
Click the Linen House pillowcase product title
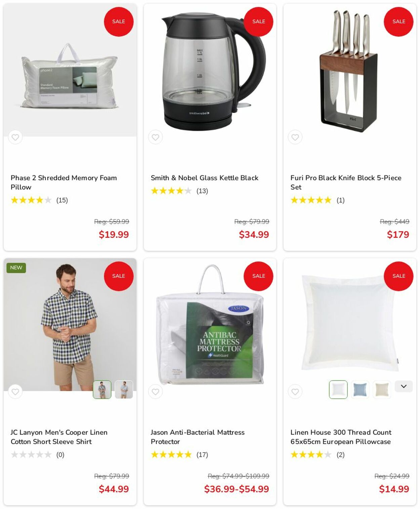[x=341, y=437]
